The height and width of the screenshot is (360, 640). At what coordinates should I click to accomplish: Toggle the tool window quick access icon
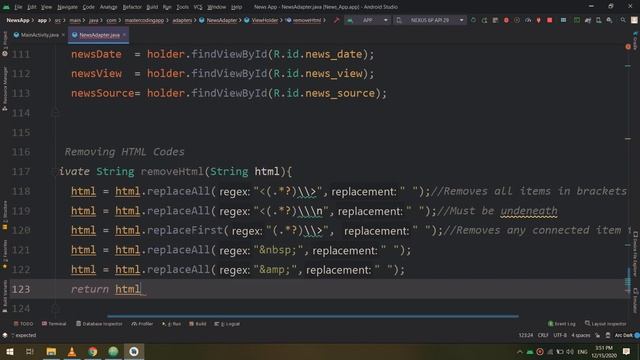point(5,336)
